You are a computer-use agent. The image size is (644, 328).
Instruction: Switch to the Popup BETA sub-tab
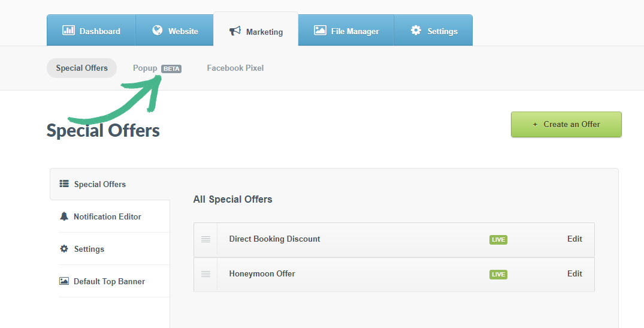156,68
